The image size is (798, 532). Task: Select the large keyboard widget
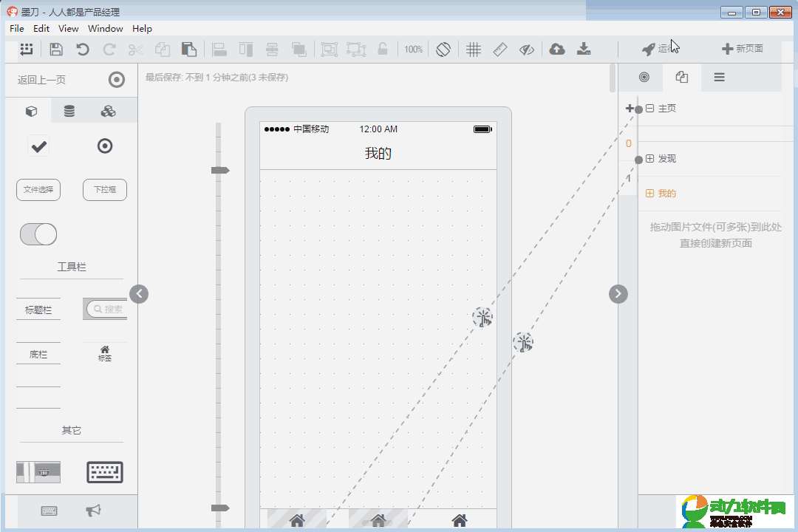pos(105,472)
